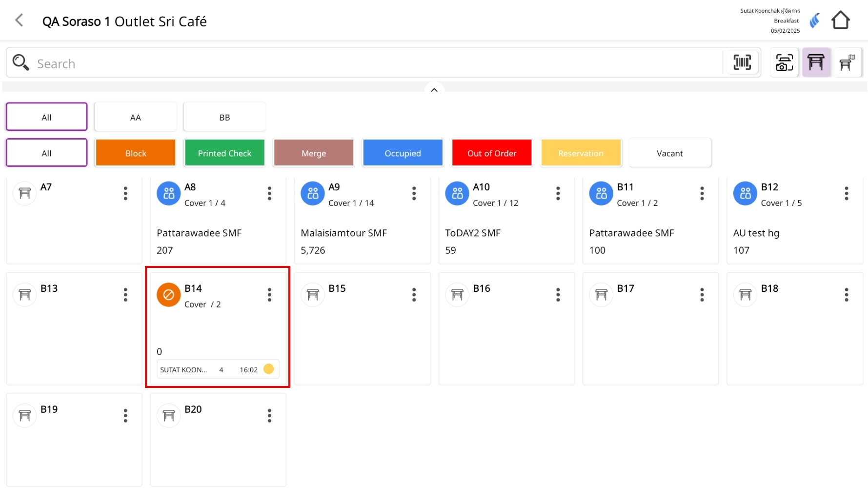The width and height of the screenshot is (868, 488).
Task: Switch to the AA zone tab
Action: [x=135, y=117]
